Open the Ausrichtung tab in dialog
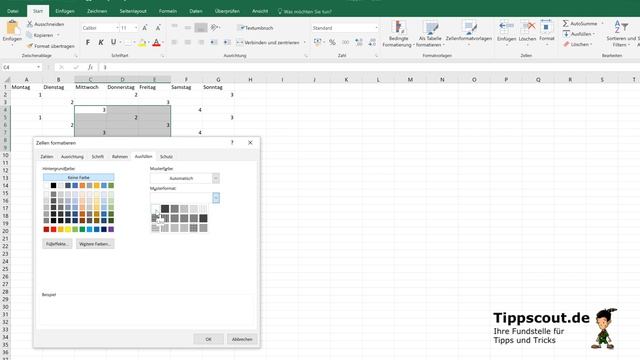 tap(72, 157)
